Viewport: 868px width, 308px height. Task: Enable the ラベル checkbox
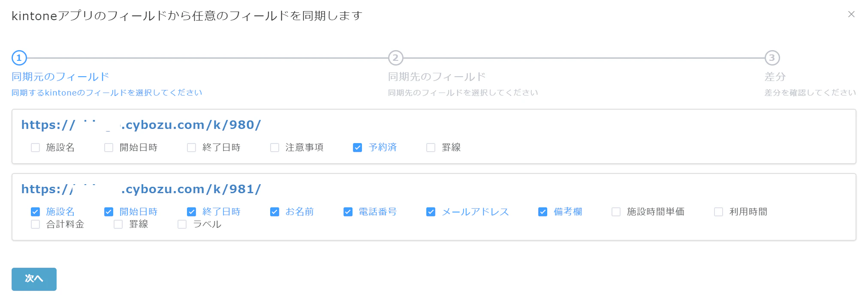[181, 224]
